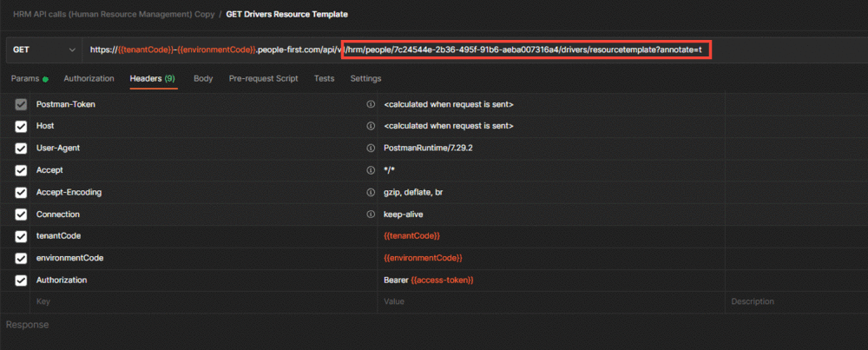The width and height of the screenshot is (868, 350).
Task: Open the HRM API calls collection breadcrumb
Action: (x=114, y=15)
